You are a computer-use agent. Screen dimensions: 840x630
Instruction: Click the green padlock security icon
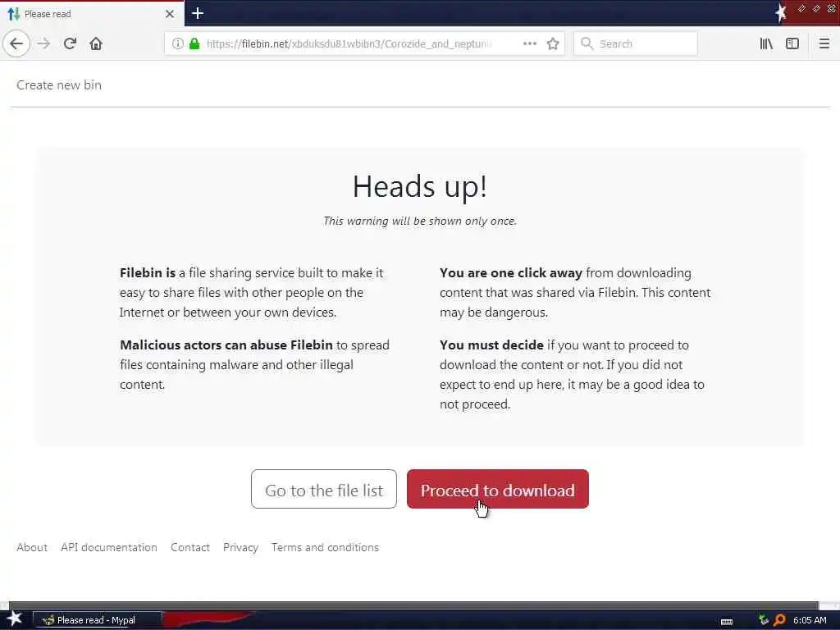pyautogui.click(x=194, y=43)
